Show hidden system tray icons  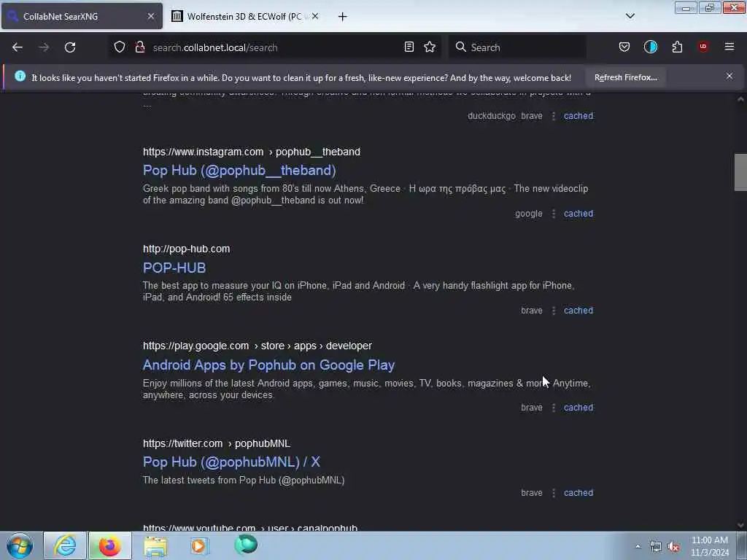638,546
